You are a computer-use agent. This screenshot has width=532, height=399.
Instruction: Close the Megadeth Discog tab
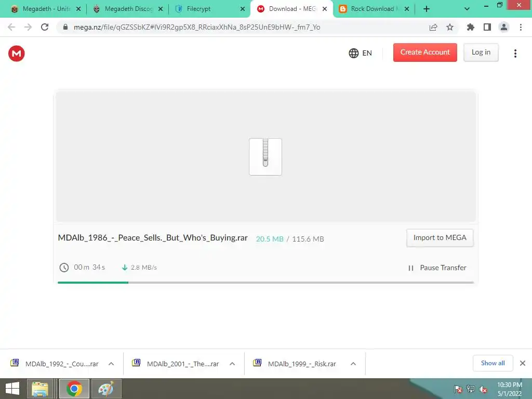click(x=160, y=9)
